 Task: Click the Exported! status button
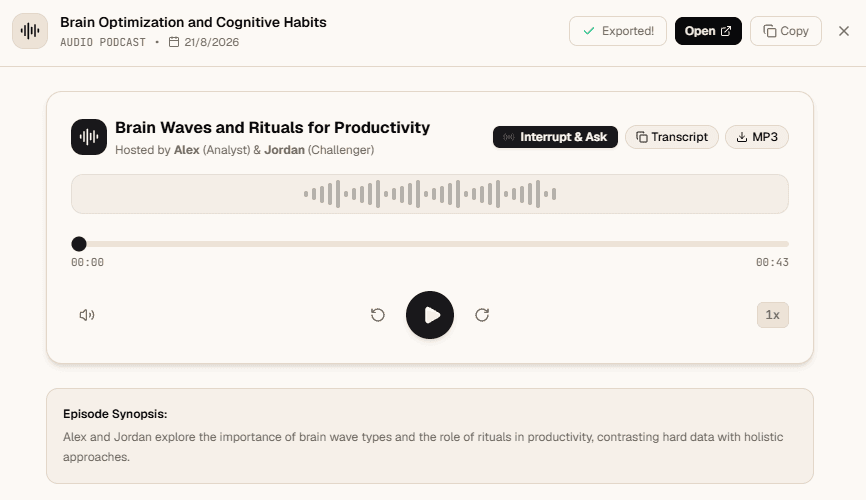(x=617, y=31)
